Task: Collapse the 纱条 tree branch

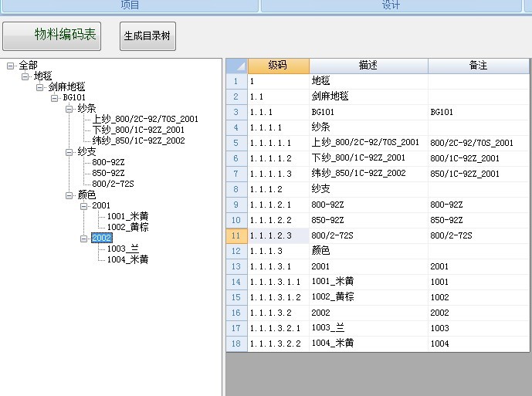Action: click(69, 109)
